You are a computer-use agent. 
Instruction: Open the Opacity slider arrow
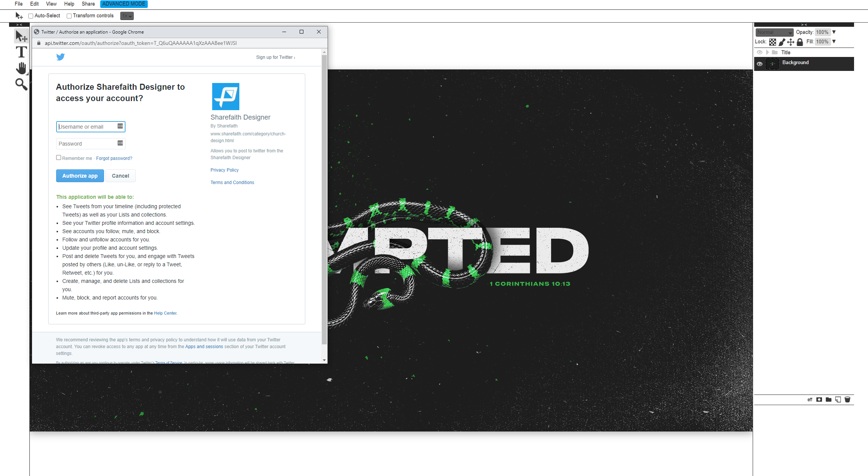[x=834, y=32]
